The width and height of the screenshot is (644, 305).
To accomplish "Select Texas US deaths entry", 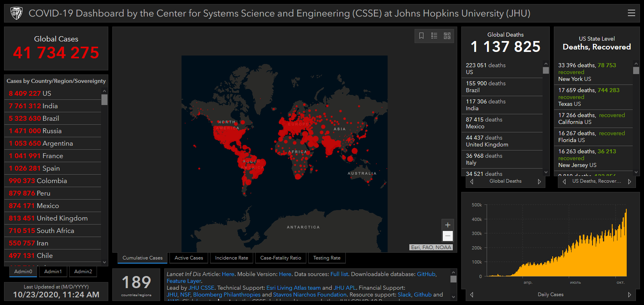I will (x=594, y=97).
